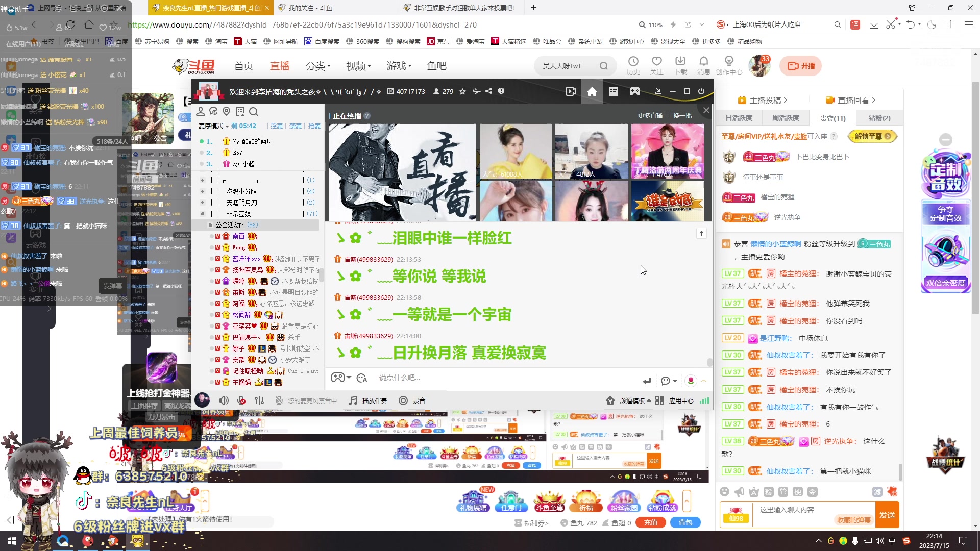Click the speaker volume icon in voice room

click(x=224, y=400)
